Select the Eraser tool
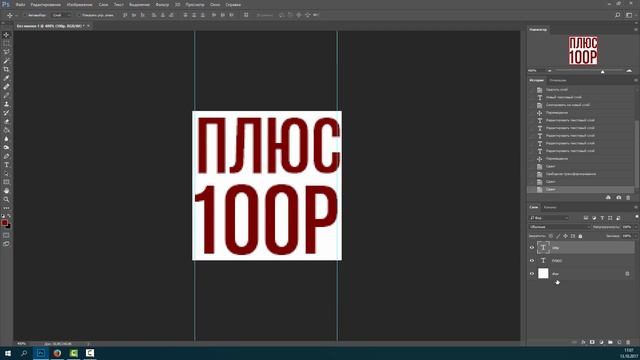The width and height of the screenshot is (640, 360). coord(6,122)
